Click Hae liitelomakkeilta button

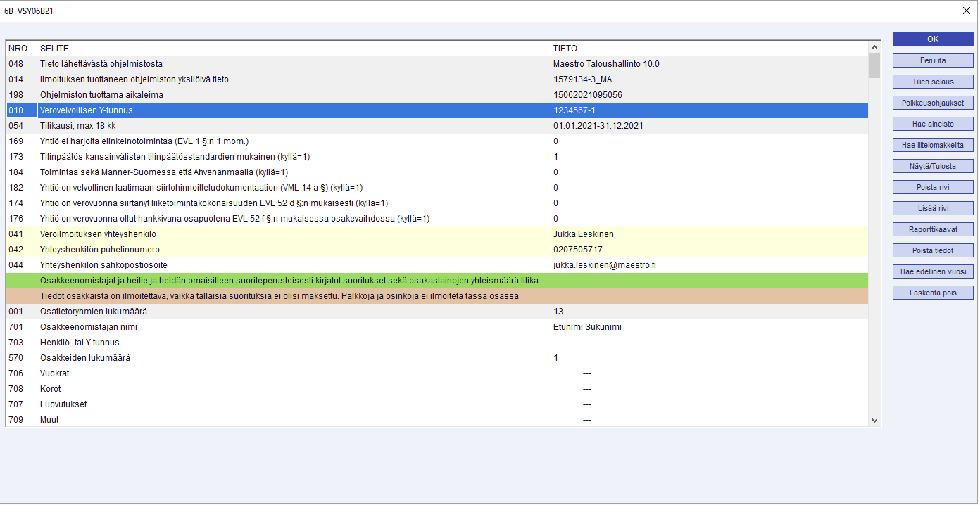coord(932,145)
